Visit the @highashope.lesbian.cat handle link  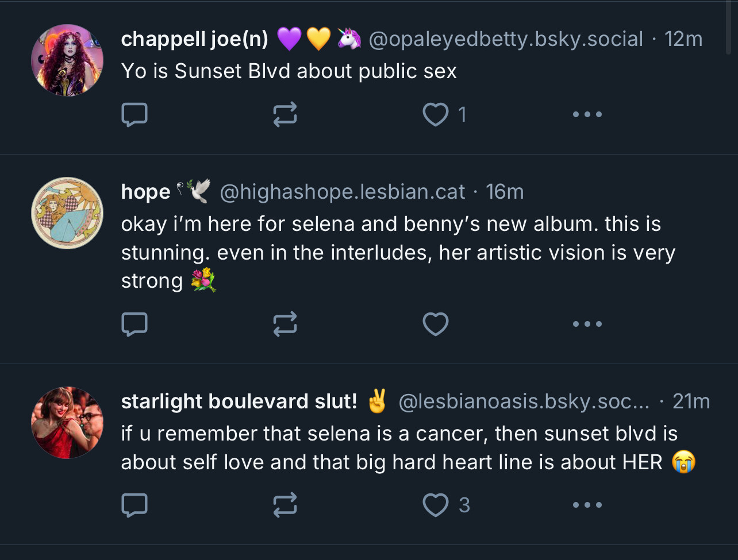[x=343, y=191]
